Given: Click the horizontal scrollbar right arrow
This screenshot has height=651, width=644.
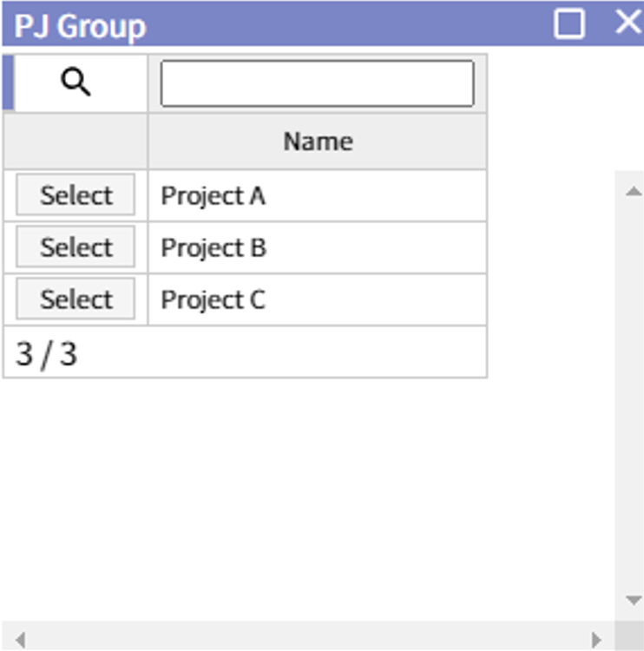Looking at the screenshot, I should (x=596, y=640).
